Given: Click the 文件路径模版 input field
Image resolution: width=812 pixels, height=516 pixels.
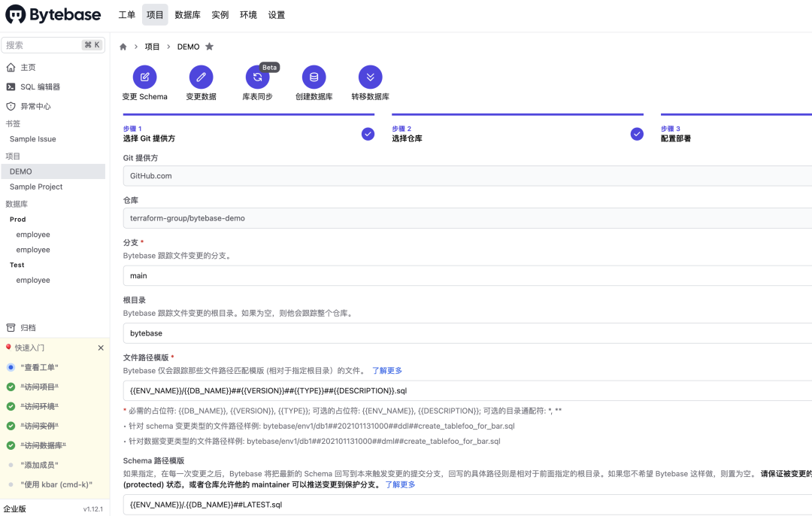Looking at the screenshot, I should 467,390.
